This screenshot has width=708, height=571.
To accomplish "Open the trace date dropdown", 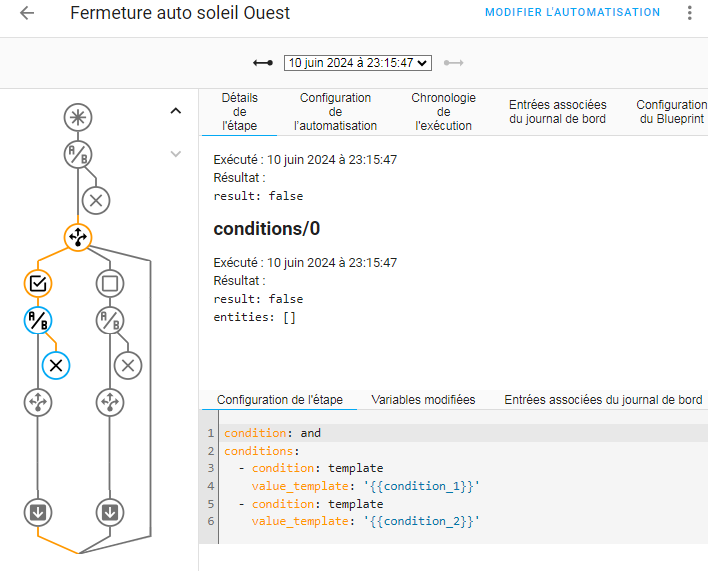I will pos(358,63).
